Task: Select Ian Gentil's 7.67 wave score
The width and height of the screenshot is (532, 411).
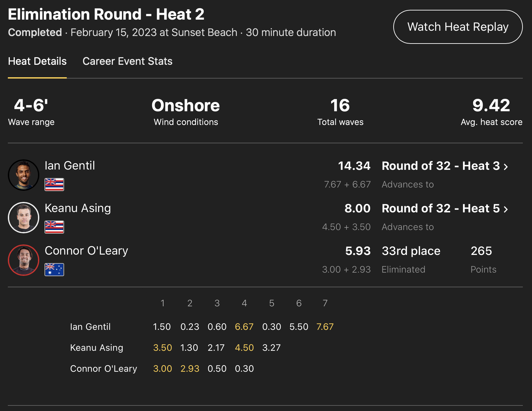Action: [x=325, y=327]
